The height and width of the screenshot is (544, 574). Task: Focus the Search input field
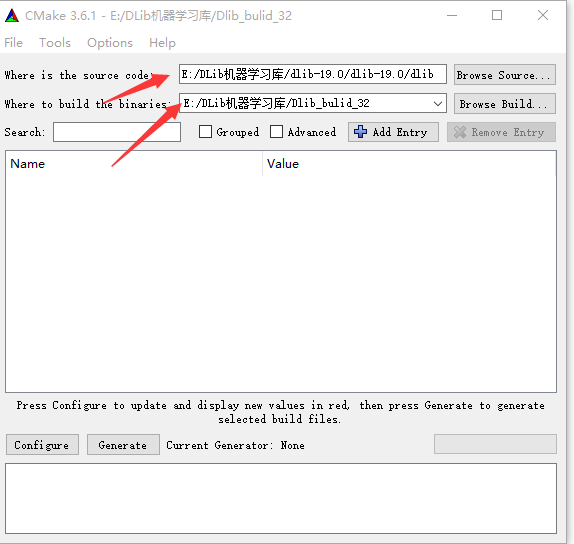coord(117,132)
